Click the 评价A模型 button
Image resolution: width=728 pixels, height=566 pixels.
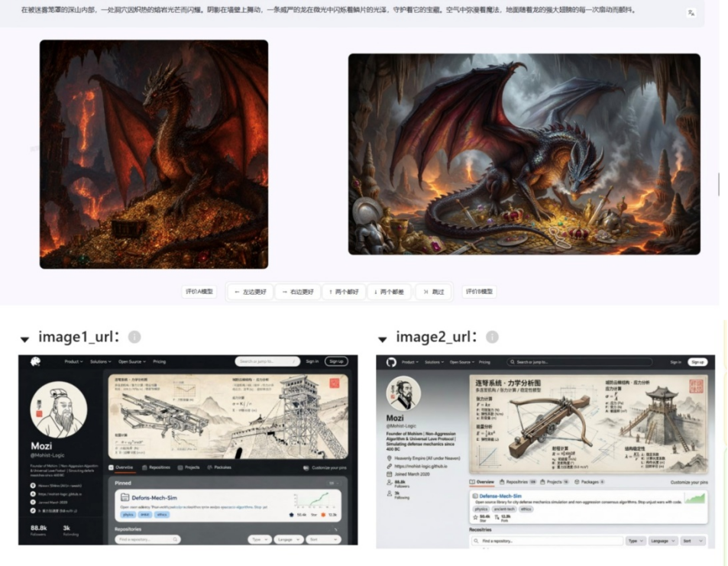tap(199, 292)
